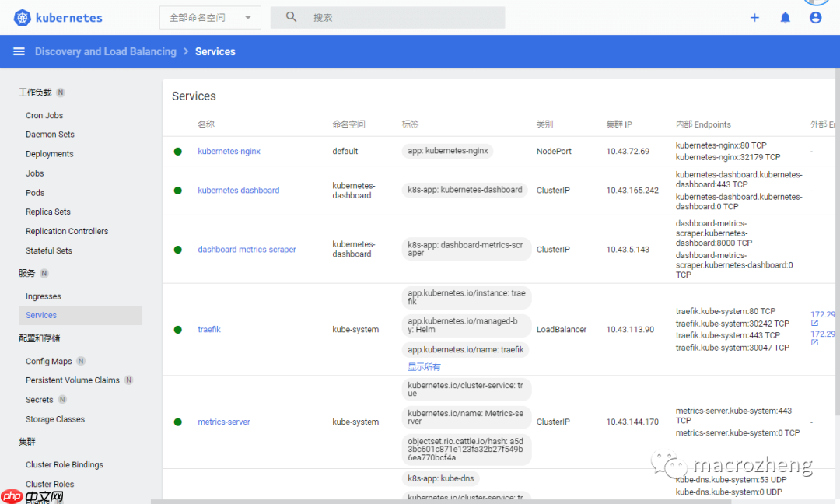Click the search magnifier icon

point(291,17)
